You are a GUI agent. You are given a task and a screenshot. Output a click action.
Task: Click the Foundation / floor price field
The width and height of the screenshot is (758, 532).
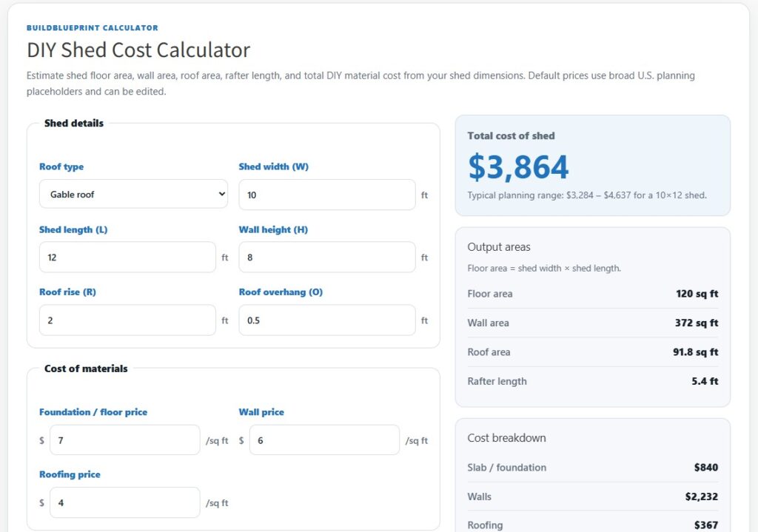(x=124, y=440)
